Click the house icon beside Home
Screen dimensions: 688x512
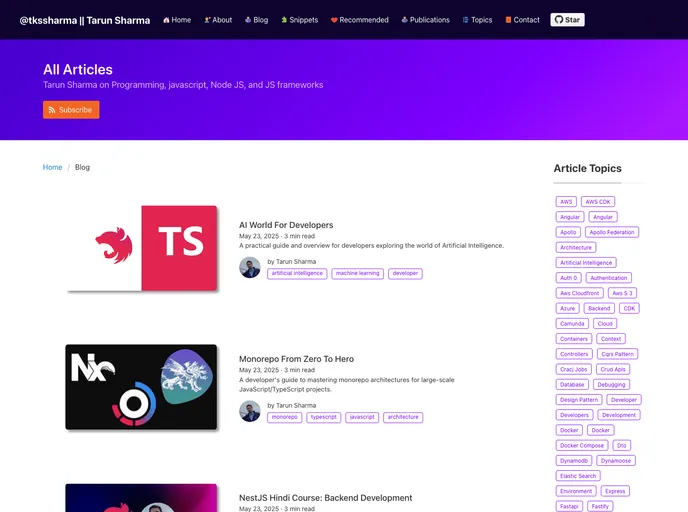click(x=166, y=20)
